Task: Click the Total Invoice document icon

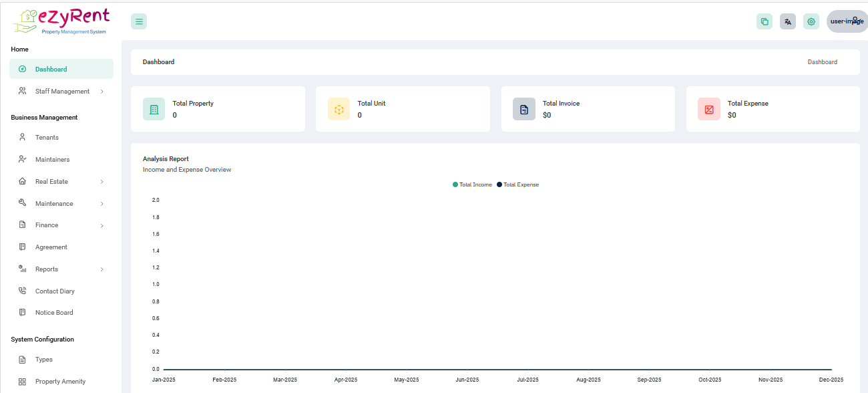Action: coord(524,109)
